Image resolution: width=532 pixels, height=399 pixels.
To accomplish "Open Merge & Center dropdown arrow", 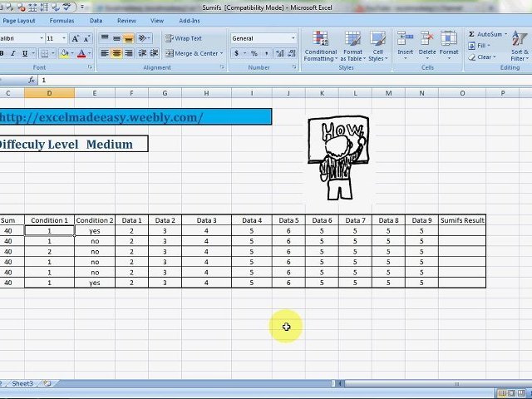I will pyautogui.click(x=222, y=53).
